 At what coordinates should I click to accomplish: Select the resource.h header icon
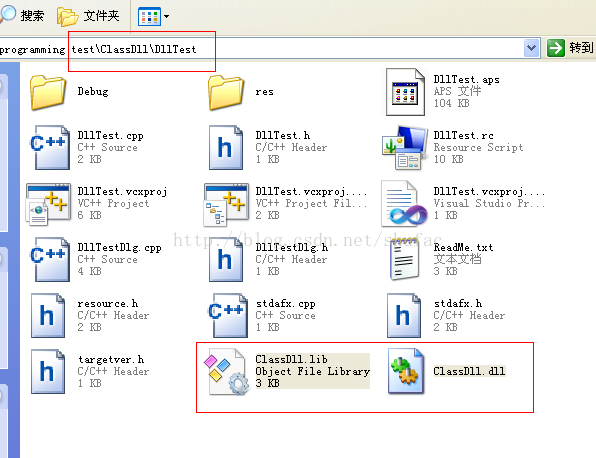(x=48, y=315)
